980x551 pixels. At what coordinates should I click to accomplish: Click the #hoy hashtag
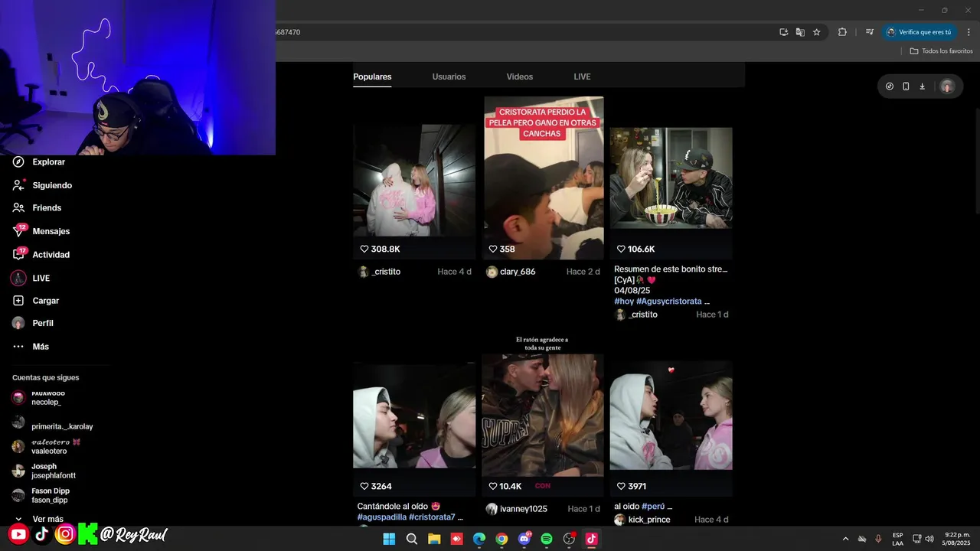[623, 302]
